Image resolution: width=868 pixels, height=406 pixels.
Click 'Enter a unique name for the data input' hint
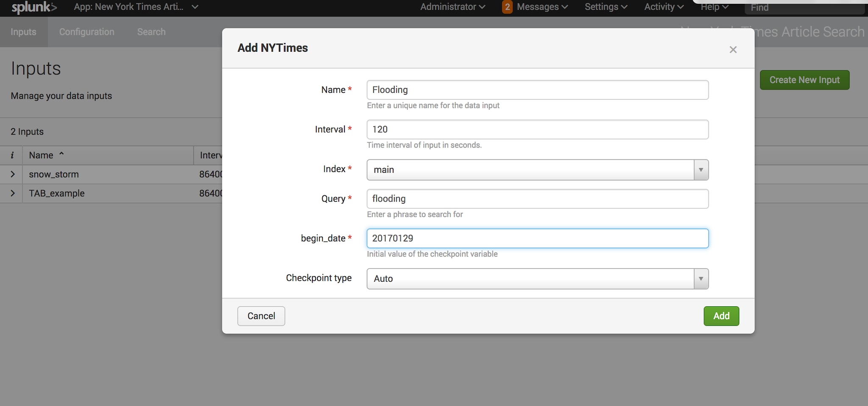pyautogui.click(x=433, y=105)
